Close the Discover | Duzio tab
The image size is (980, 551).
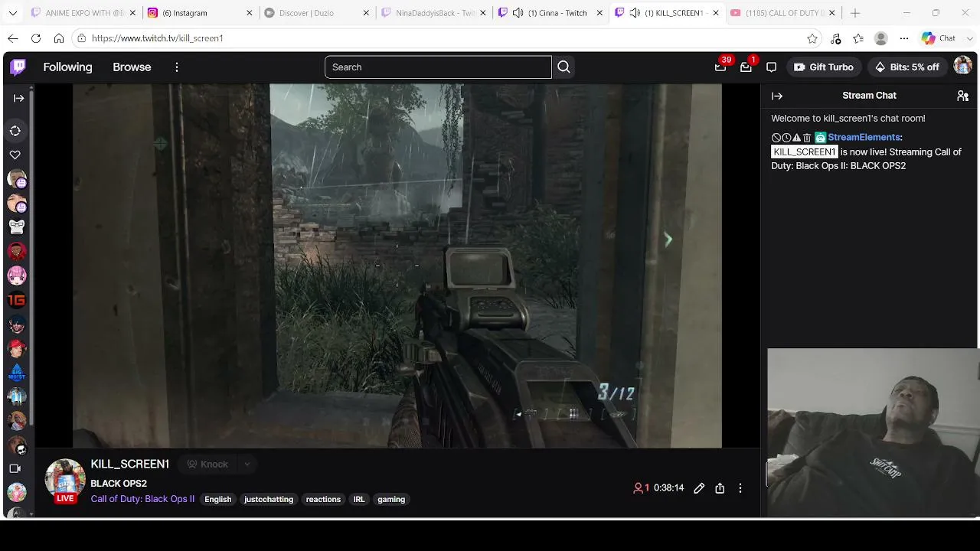pos(366,13)
